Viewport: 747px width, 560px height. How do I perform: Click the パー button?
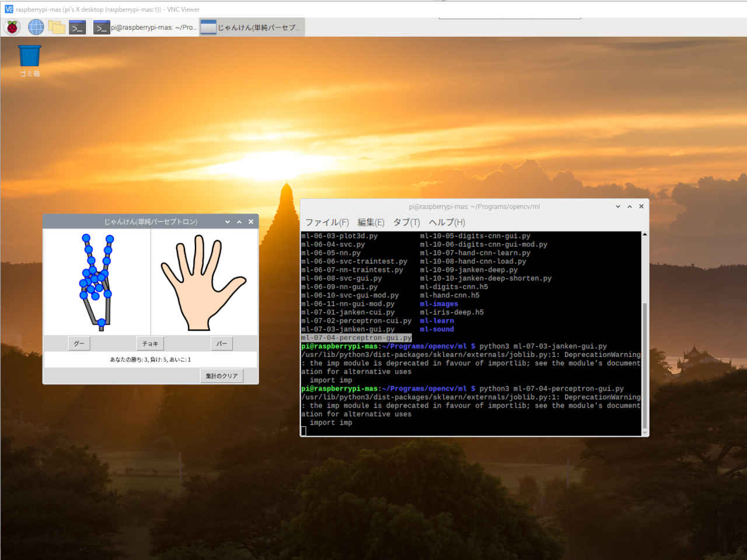(222, 344)
